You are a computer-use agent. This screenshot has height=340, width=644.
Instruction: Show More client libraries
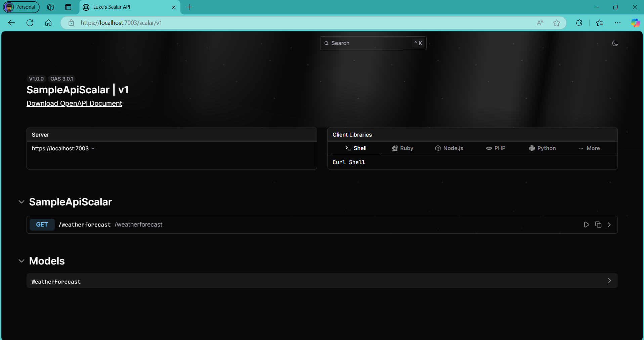pyautogui.click(x=589, y=148)
